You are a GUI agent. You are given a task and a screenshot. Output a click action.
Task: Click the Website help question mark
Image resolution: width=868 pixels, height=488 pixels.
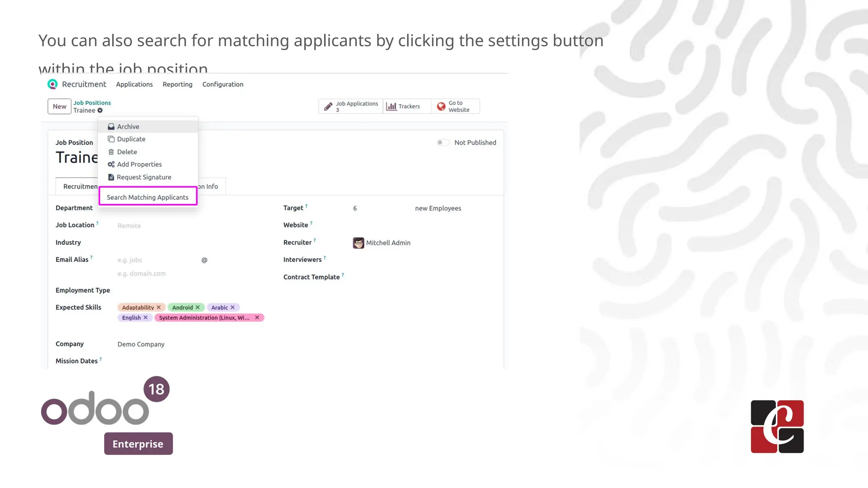[311, 223]
